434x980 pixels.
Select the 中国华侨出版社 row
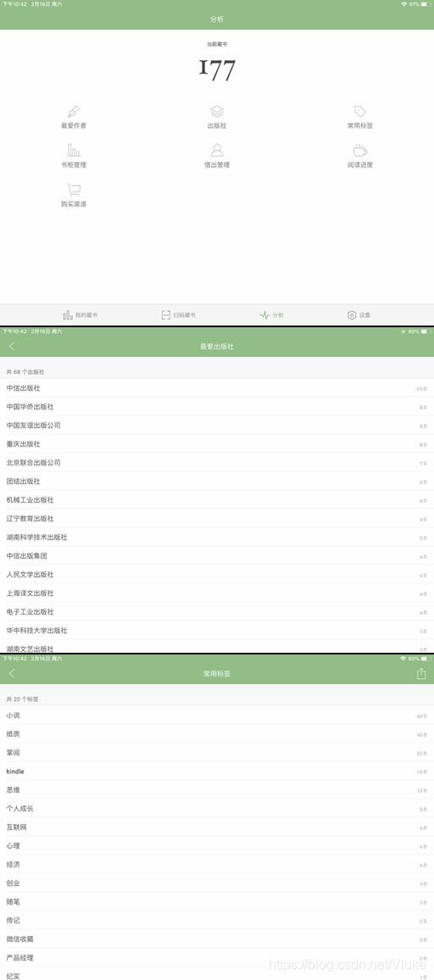click(217, 407)
